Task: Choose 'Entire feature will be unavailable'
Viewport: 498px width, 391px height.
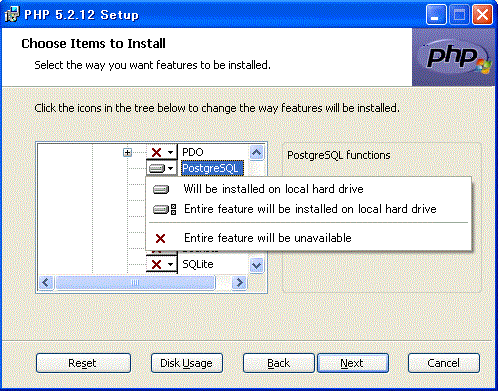Action: [x=308, y=238]
